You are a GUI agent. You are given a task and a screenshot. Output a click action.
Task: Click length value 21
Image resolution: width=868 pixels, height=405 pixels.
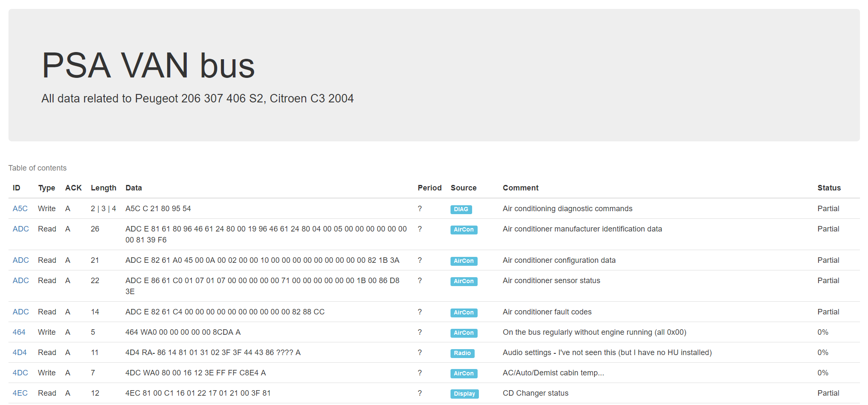95,260
